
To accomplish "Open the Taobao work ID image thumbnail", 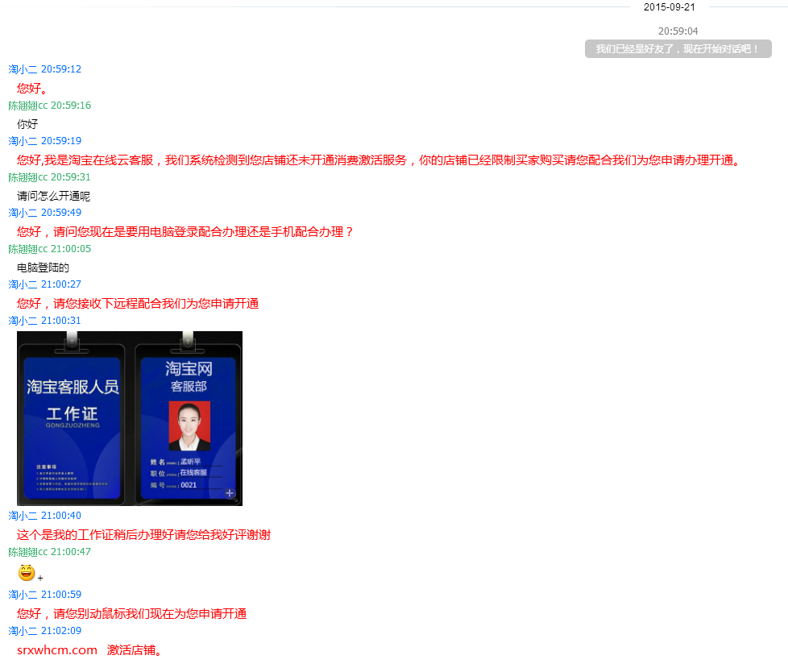I will pyautogui.click(x=130, y=418).
